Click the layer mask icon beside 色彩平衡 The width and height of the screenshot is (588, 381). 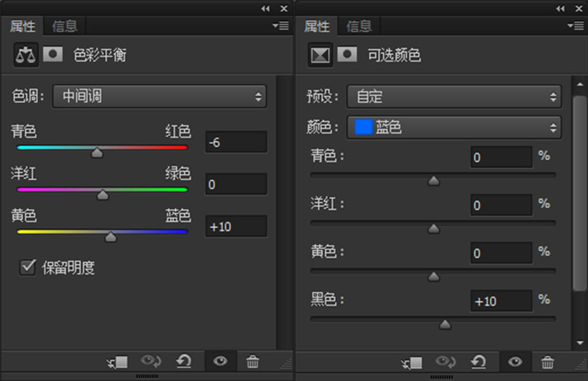click(53, 55)
